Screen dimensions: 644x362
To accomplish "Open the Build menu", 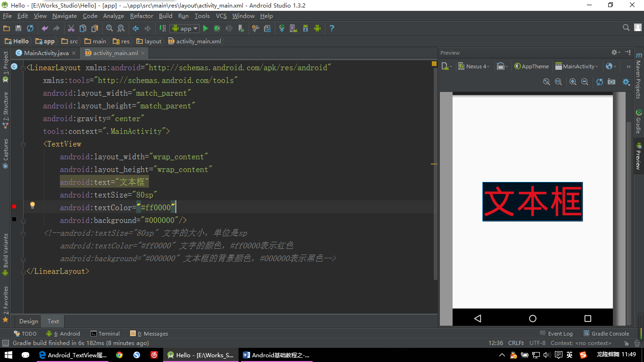I will 165,16.
